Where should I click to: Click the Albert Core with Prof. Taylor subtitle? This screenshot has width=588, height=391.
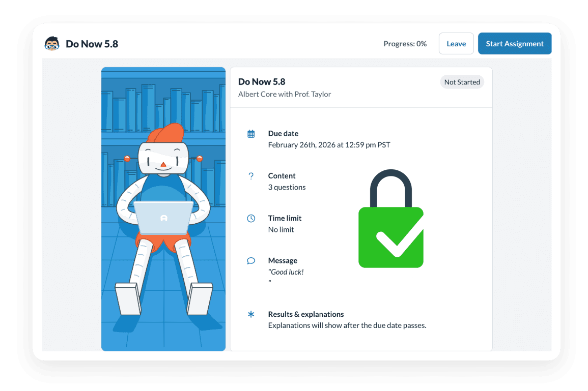click(286, 94)
